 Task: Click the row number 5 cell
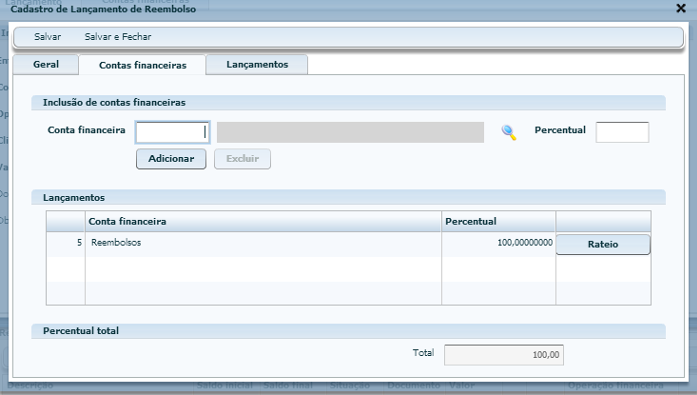(66, 243)
